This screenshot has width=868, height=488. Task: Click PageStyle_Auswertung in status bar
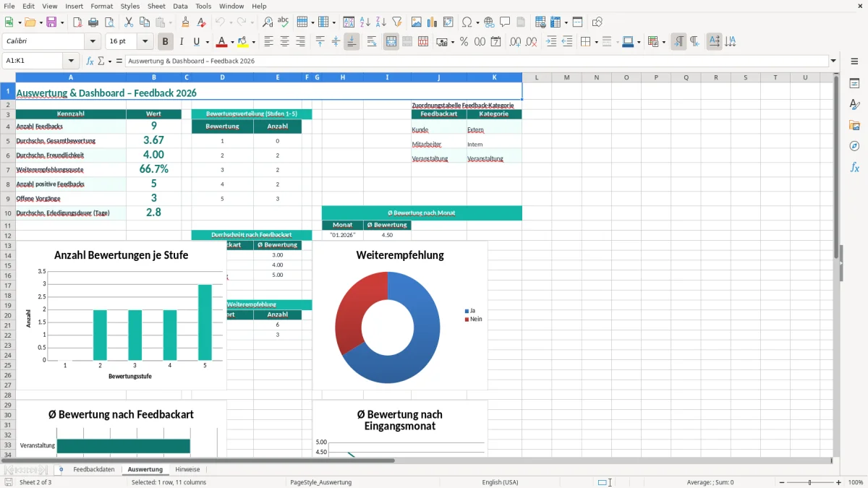coord(321,482)
